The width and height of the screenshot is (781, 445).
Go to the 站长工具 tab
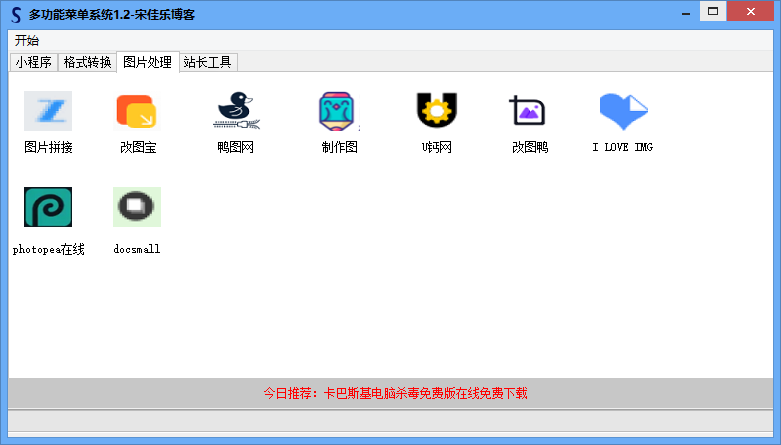coord(207,62)
